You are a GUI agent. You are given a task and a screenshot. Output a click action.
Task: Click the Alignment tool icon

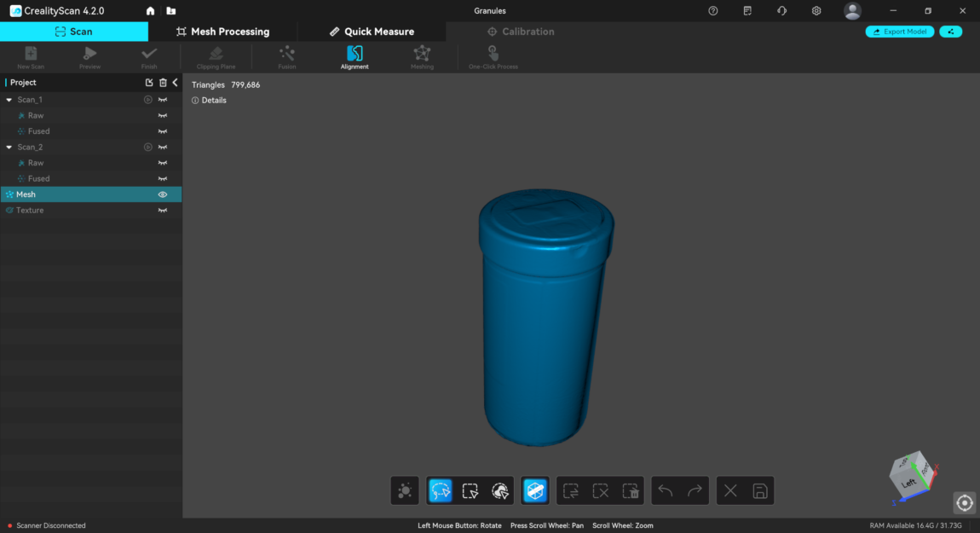coord(355,55)
